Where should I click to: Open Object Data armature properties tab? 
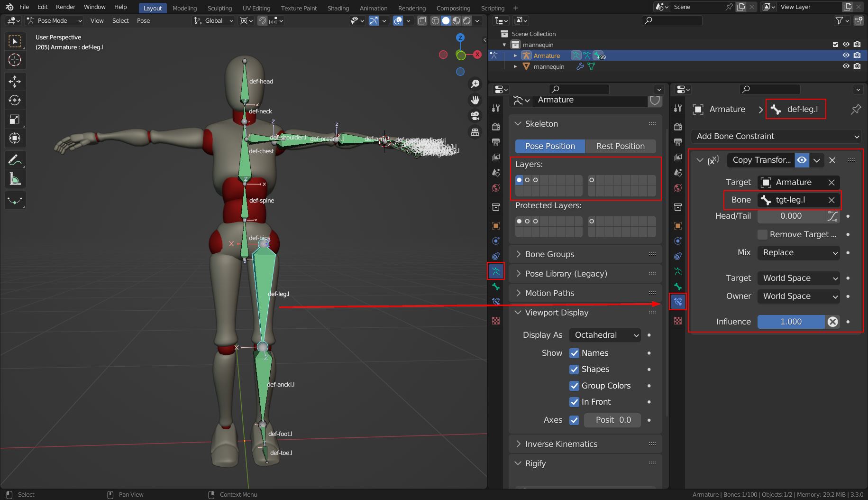[496, 271]
